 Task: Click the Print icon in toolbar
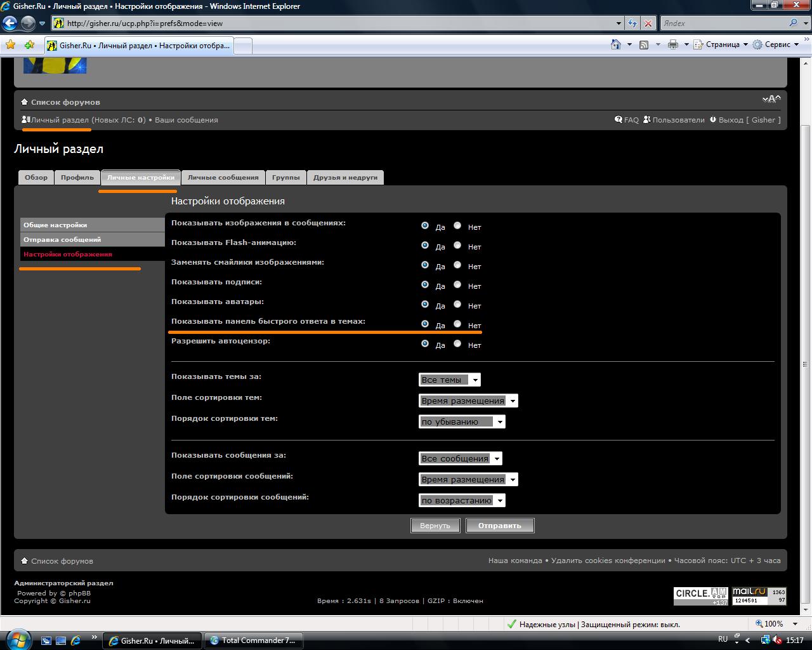click(673, 44)
